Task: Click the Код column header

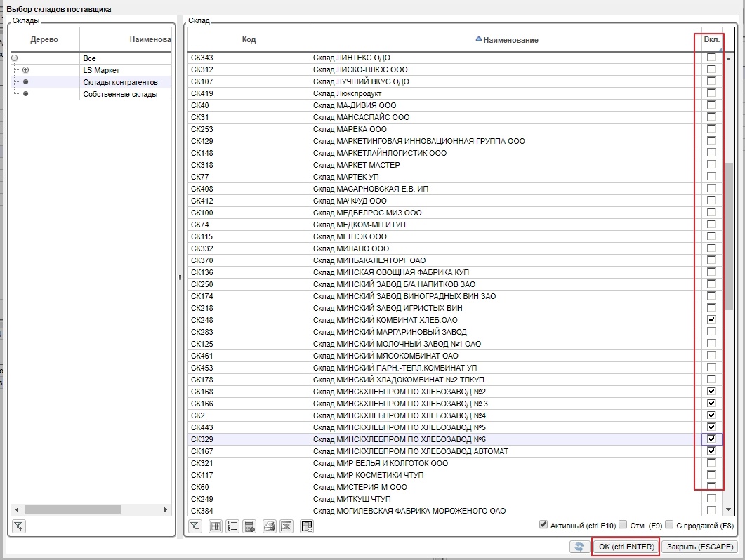Action: pos(249,39)
